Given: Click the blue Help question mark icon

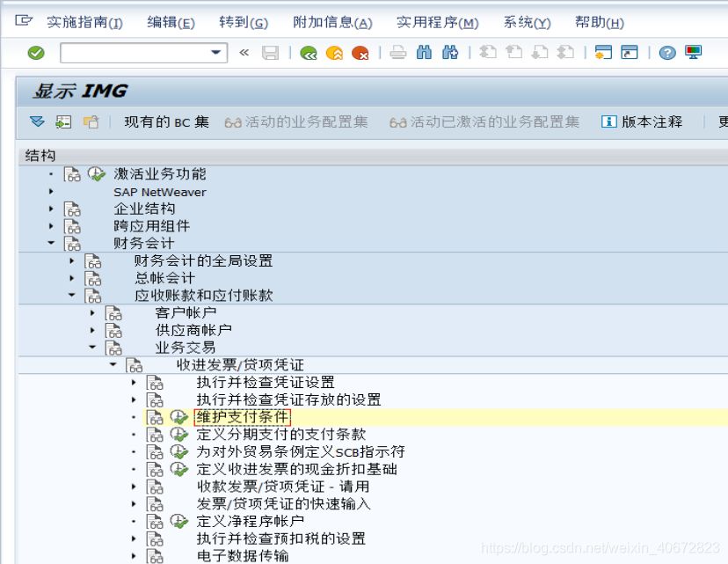Looking at the screenshot, I should tap(667, 53).
